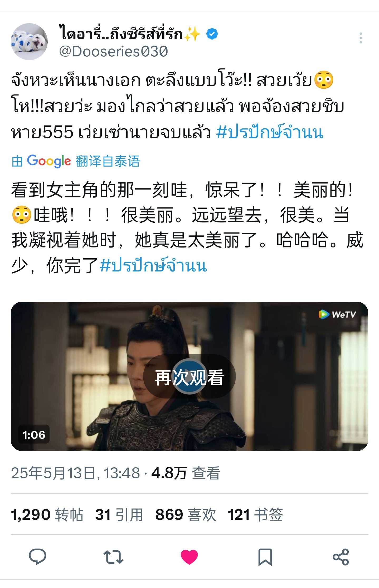The image size is (379, 588).
Task: Toggle the pink heart like button
Action: click(x=189, y=557)
